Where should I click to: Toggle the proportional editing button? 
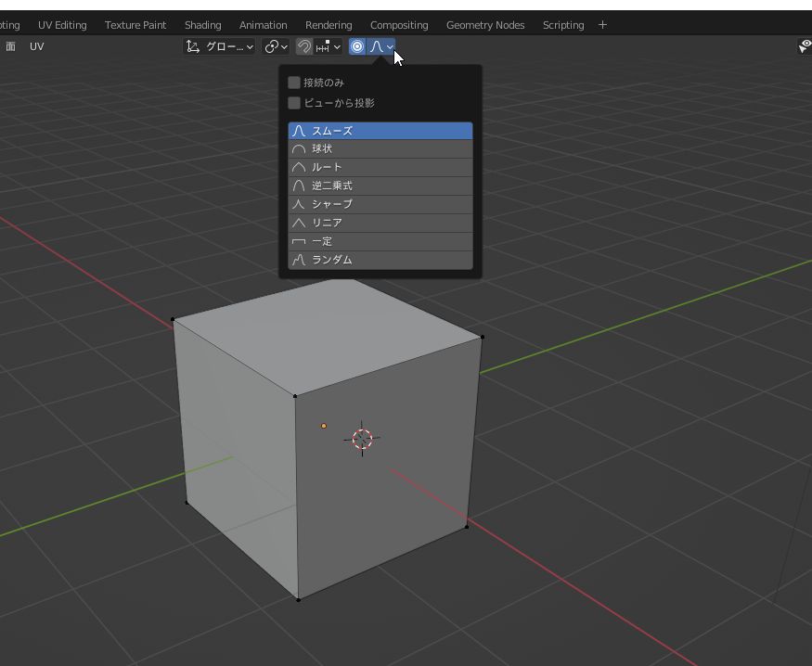tap(356, 46)
